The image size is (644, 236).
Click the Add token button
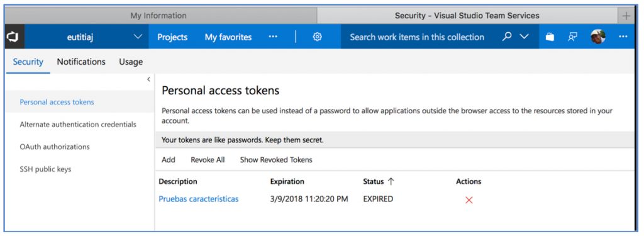(169, 160)
